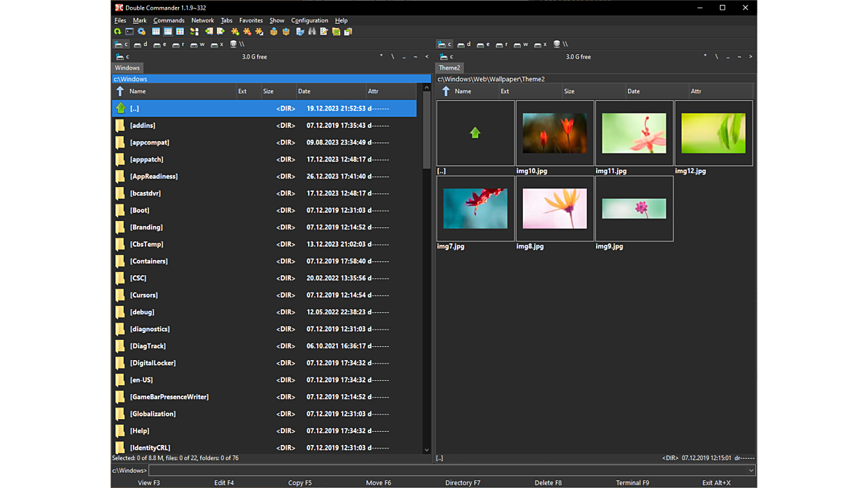Select drive d in left panel drive bar
This screenshot has width=868, height=488.
140,44
